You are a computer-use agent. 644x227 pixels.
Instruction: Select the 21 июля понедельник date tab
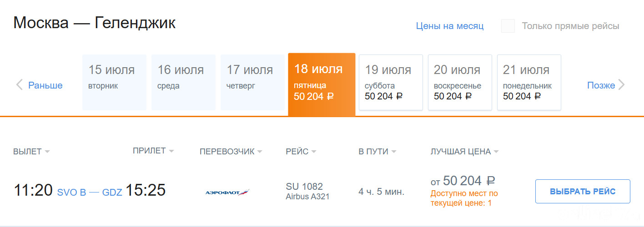coord(529,82)
